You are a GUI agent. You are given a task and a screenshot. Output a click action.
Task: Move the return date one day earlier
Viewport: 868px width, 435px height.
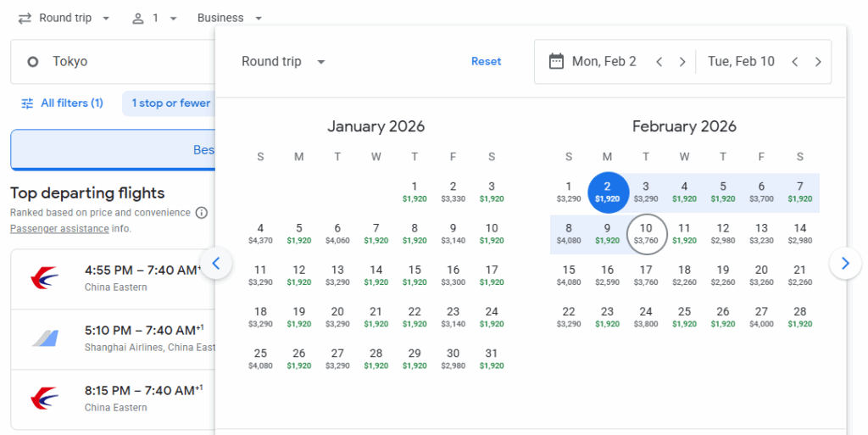(794, 62)
